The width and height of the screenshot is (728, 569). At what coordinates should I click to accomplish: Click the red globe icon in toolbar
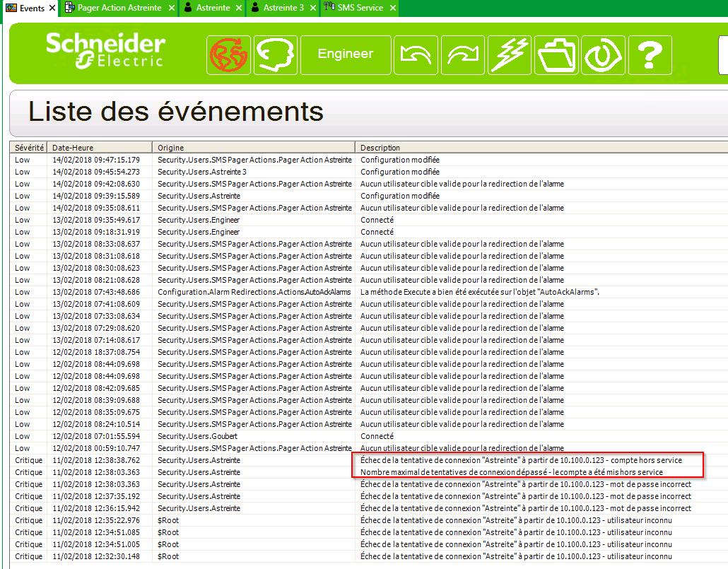pos(228,54)
